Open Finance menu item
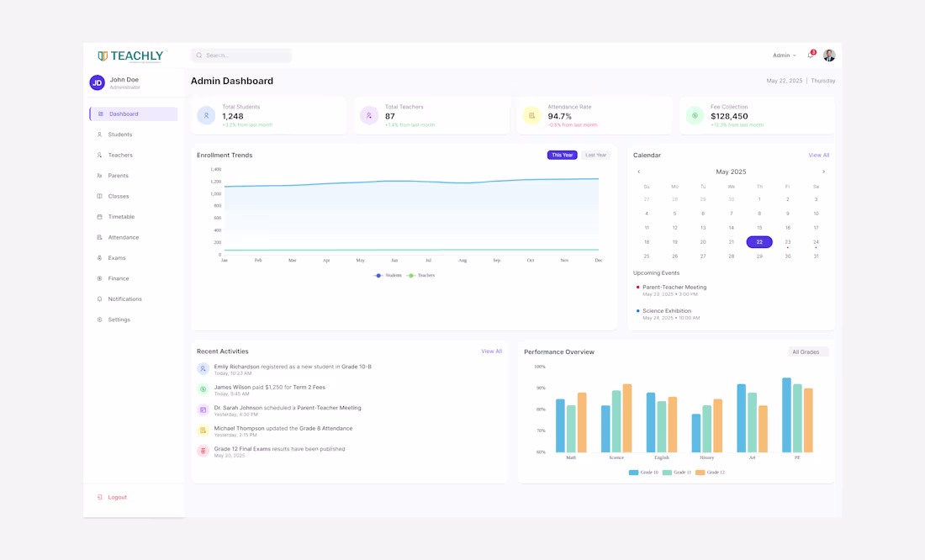 [134, 278]
